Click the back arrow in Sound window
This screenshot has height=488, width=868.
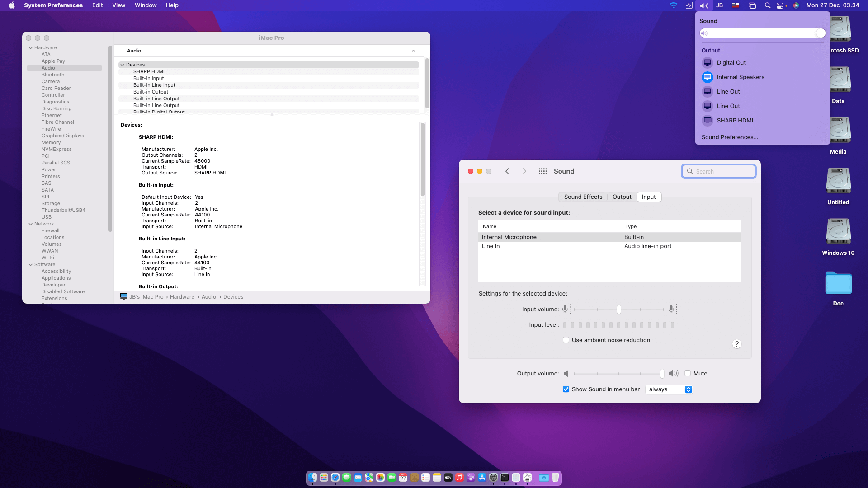tap(507, 171)
